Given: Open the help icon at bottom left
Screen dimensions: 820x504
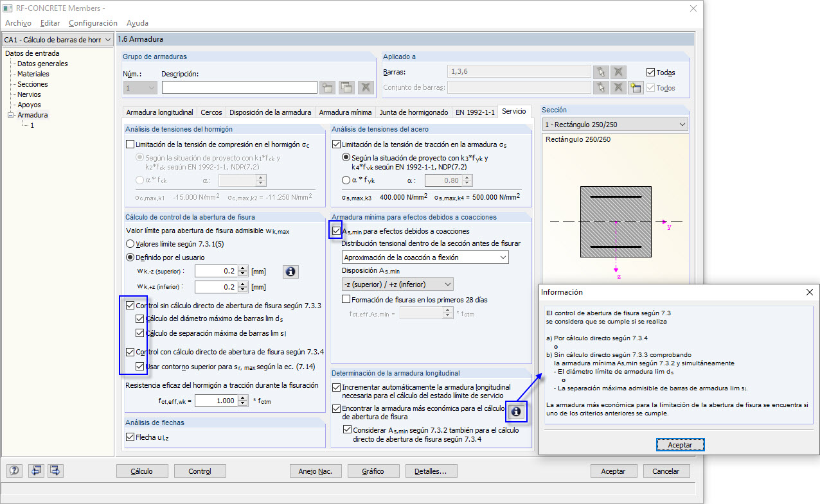Looking at the screenshot, I should 14,471.
